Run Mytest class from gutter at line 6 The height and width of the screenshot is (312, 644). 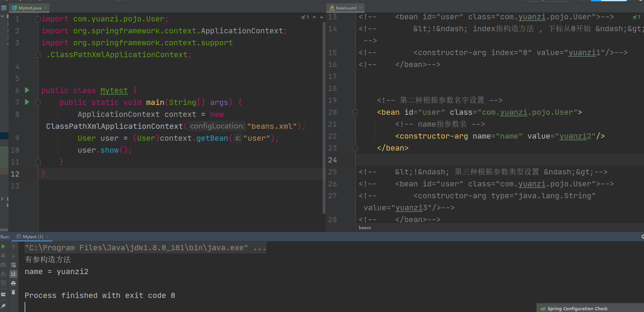coord(27,90)
